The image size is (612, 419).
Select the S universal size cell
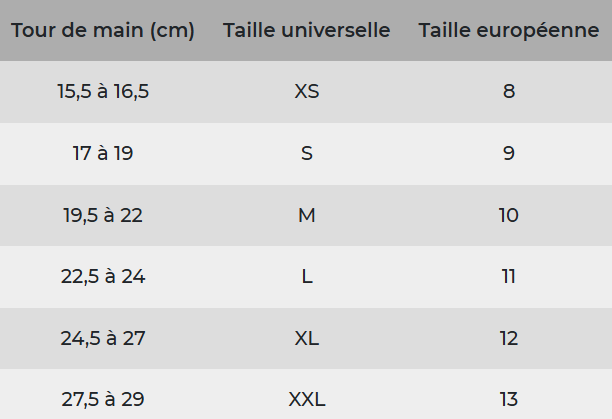coord(307,154)
